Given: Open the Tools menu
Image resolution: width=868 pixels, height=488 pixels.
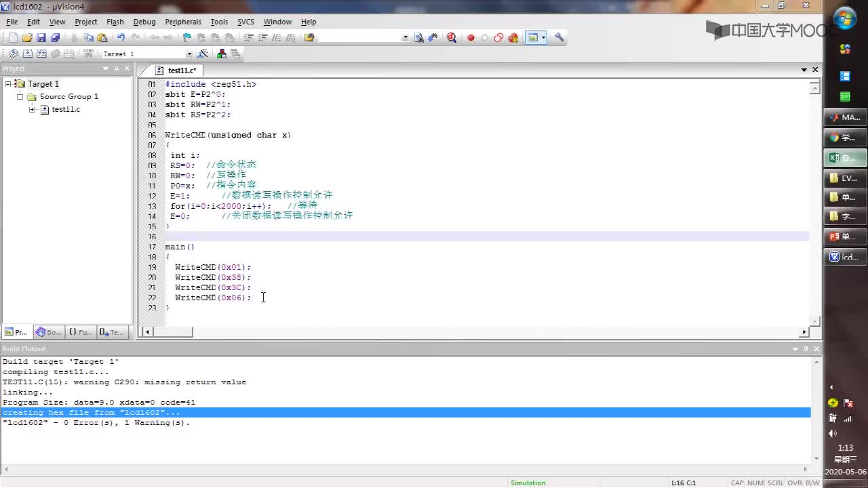Looking at the screenshot, I should coord(219,22).
